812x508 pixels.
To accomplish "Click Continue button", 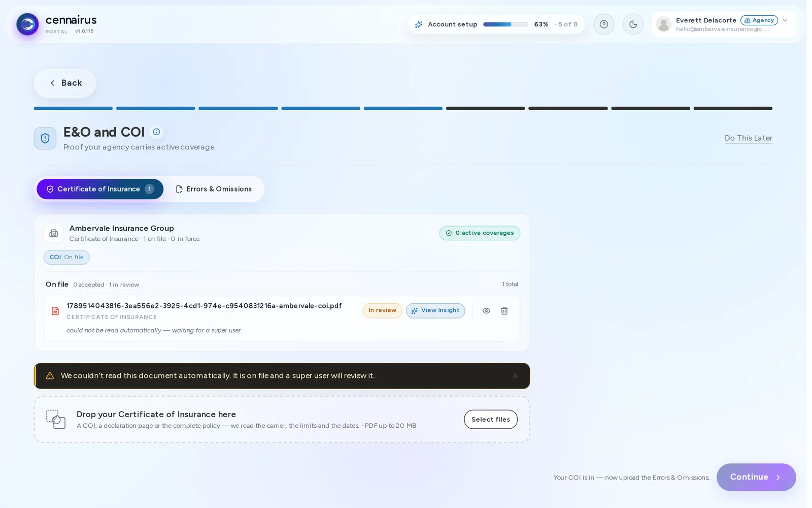I will (x=756, y=477).
